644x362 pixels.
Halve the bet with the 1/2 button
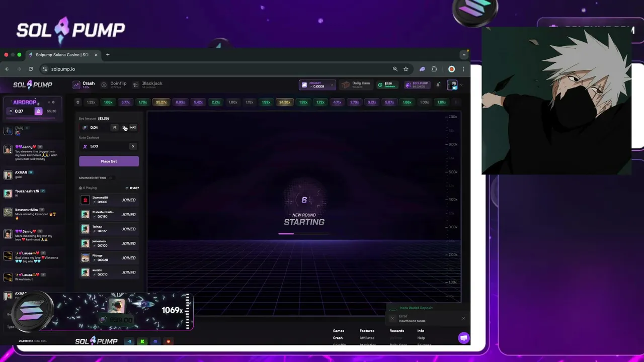tap(114, 127)
